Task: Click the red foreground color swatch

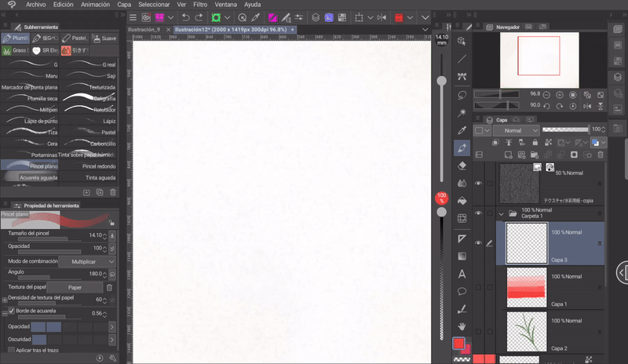Action: tap(458, 343)
